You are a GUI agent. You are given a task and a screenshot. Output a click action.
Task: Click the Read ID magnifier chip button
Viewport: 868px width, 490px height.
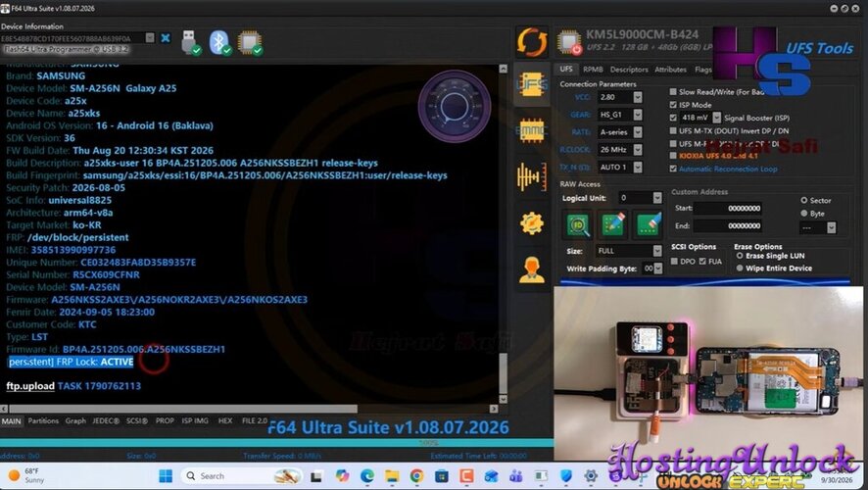pyautogui.click(x=577, y=224)
